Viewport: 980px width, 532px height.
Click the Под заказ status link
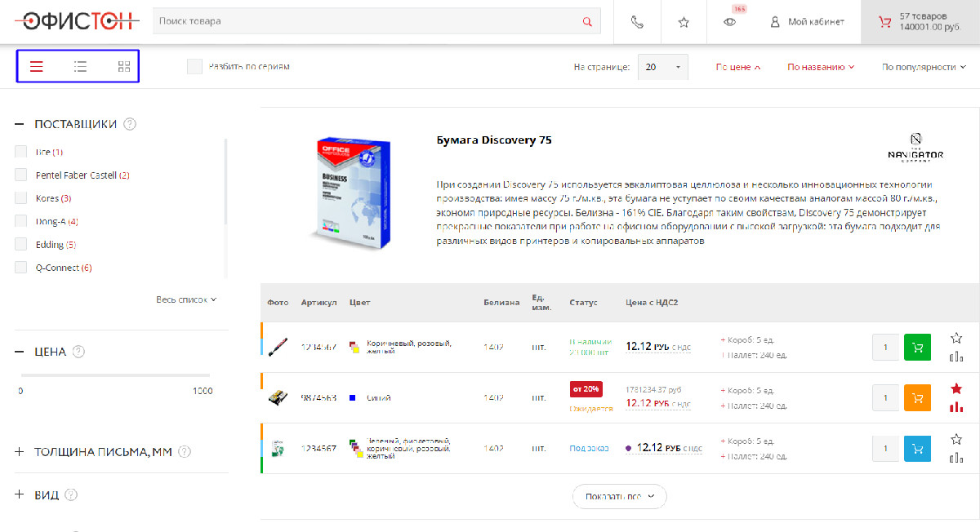(x=589, y=448)
